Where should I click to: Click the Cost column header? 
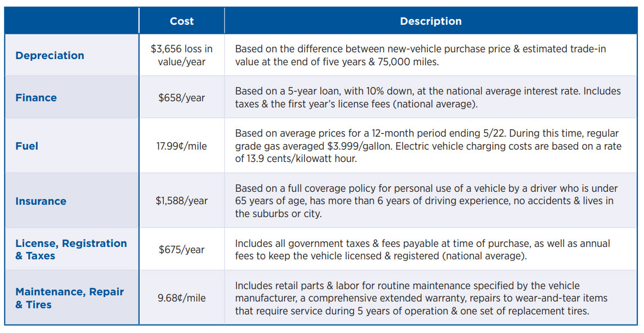click(181, 21)
